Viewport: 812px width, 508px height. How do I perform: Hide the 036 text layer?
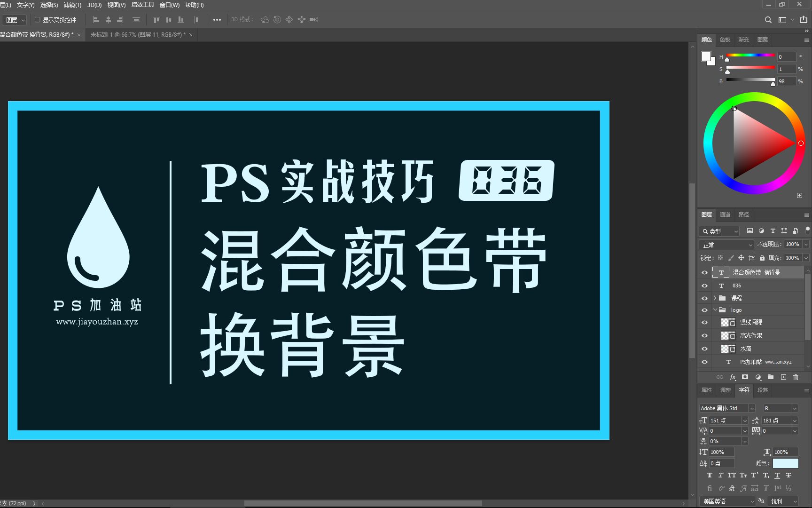[704, 286]
